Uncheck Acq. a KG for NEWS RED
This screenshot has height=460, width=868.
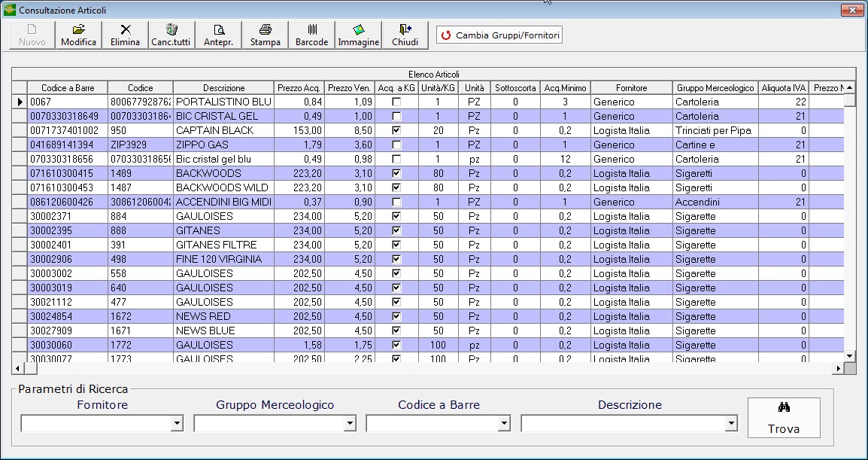click(396, 316)
